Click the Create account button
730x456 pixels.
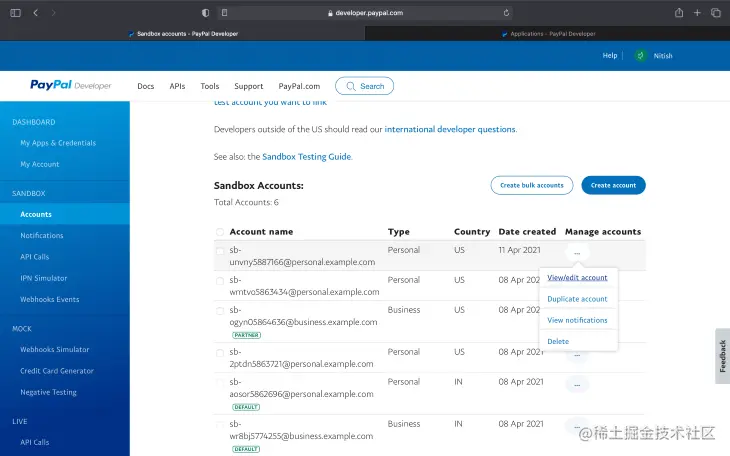[613, 185]
